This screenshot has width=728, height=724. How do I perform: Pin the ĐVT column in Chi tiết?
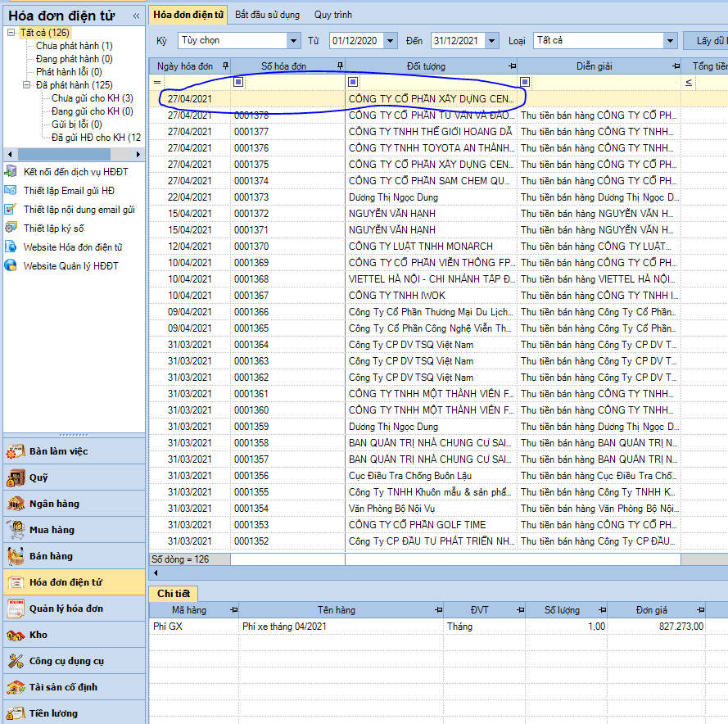click(521, 610)
